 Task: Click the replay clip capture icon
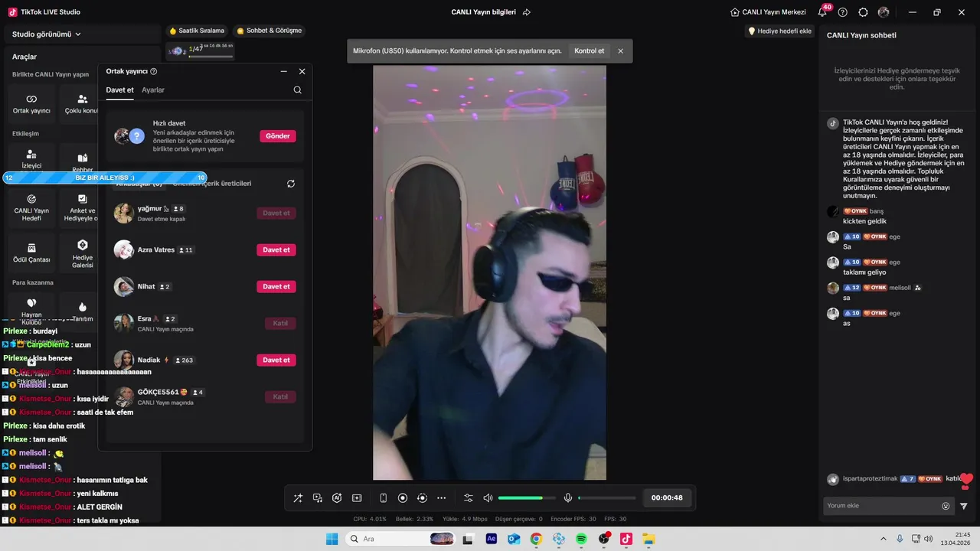pos(422,498)
